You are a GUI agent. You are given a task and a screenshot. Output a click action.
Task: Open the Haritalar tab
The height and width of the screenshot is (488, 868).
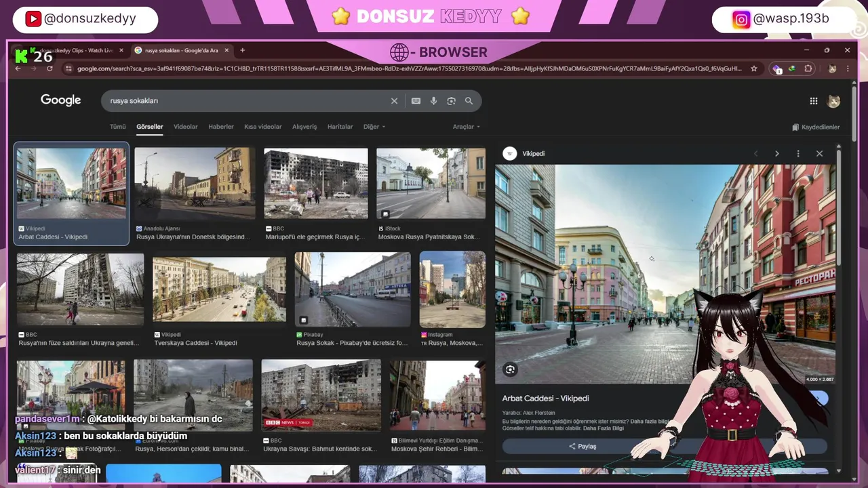click(x=340, y=127)
